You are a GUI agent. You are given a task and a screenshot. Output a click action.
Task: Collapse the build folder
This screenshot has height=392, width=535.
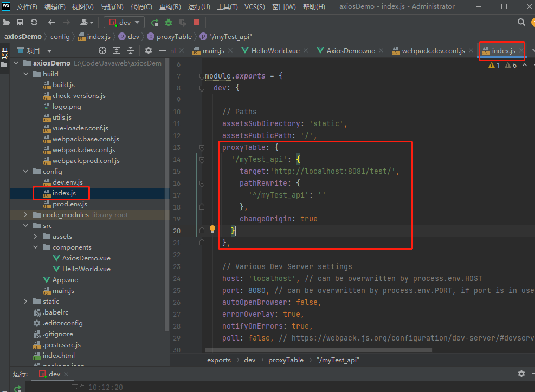(26, 74)
